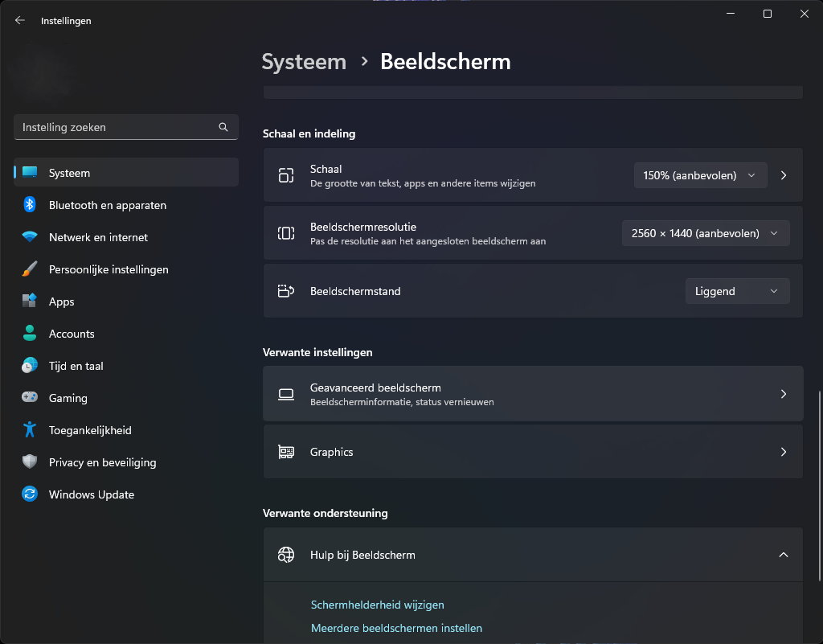
Task: Open the Schermhelderheid wijzigen link
Action: tap(378, 605)
